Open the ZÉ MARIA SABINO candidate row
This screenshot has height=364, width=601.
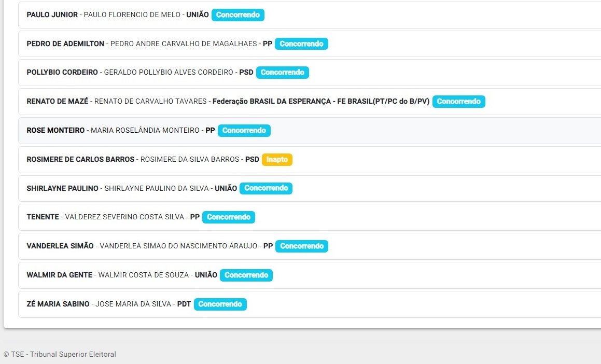click(310, 304)
